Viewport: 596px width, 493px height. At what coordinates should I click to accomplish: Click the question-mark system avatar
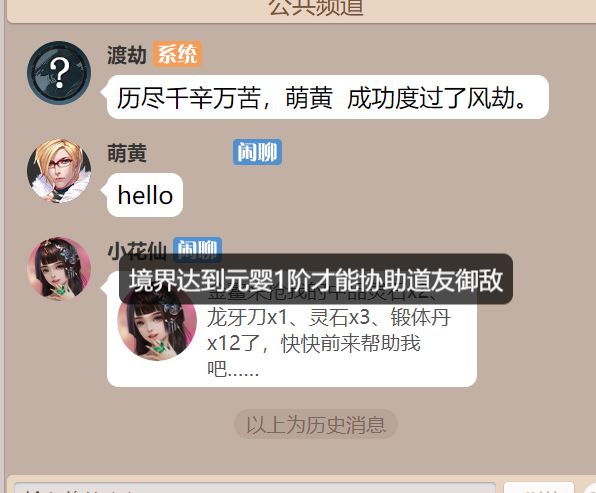(59, 73)
